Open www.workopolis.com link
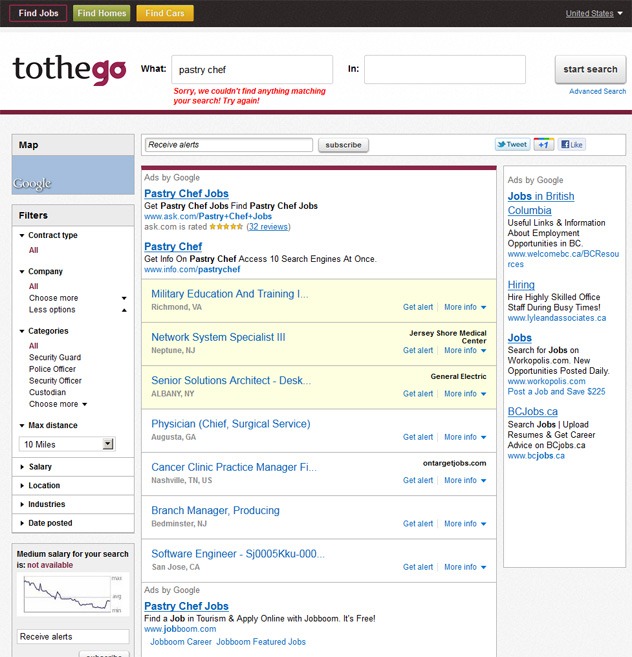Screen dimensions: 632x657 coord(547,381)
